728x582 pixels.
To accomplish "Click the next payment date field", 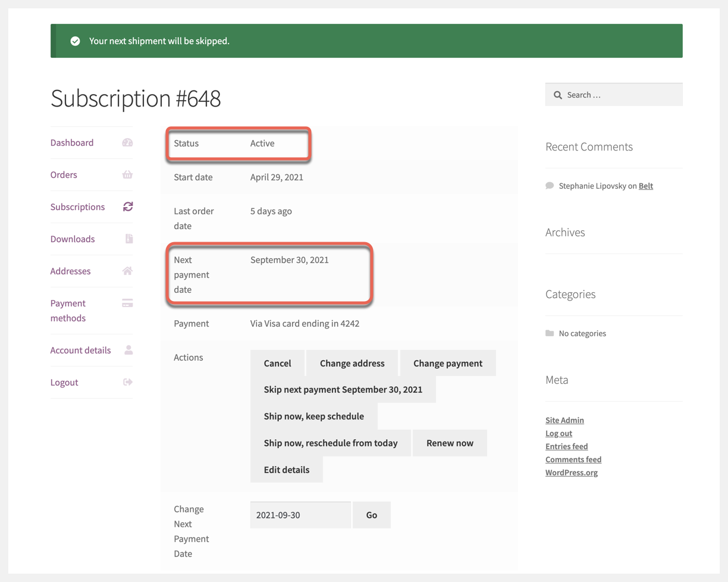I will [300, 515].
